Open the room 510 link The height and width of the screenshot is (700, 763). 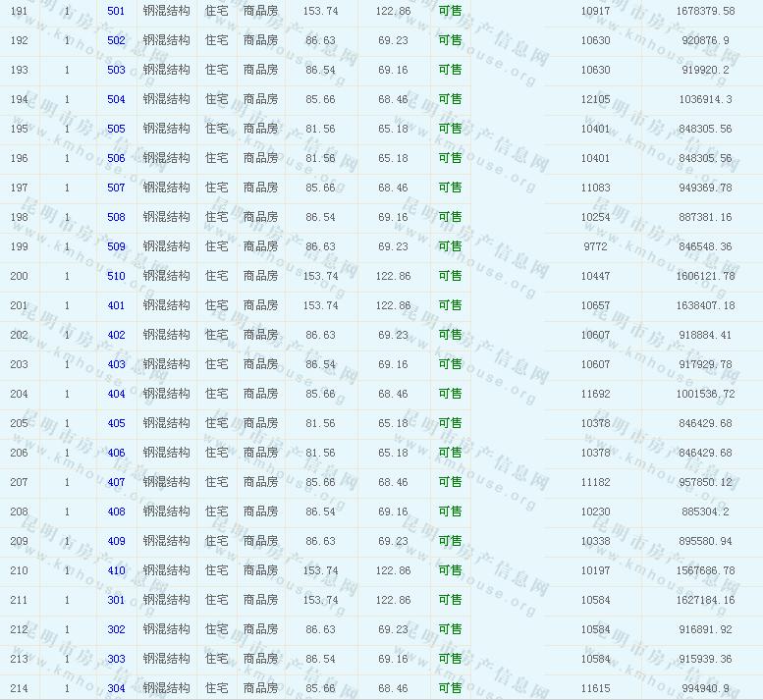pyautogui.click(x=116, y=276)
